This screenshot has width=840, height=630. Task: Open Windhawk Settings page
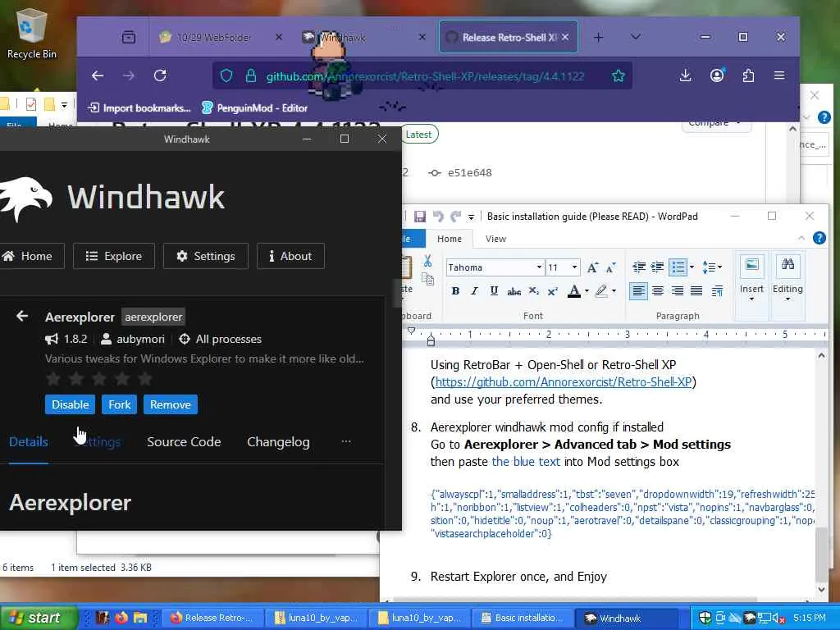point(206,256)
